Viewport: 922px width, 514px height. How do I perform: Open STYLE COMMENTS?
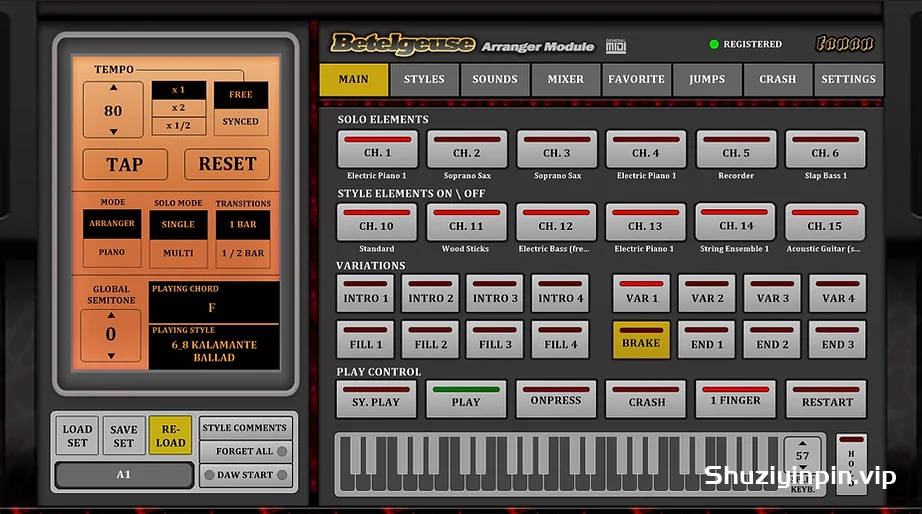pyautogui.click(x=245, y=428)
